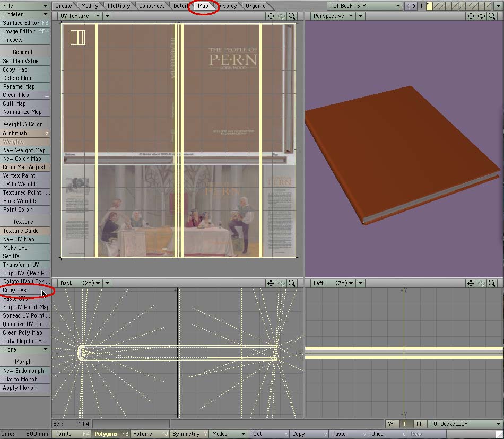The height and width of the screenshot is (439, 504).
Task: Click the New UV Map button
Action: click(25, 239)
